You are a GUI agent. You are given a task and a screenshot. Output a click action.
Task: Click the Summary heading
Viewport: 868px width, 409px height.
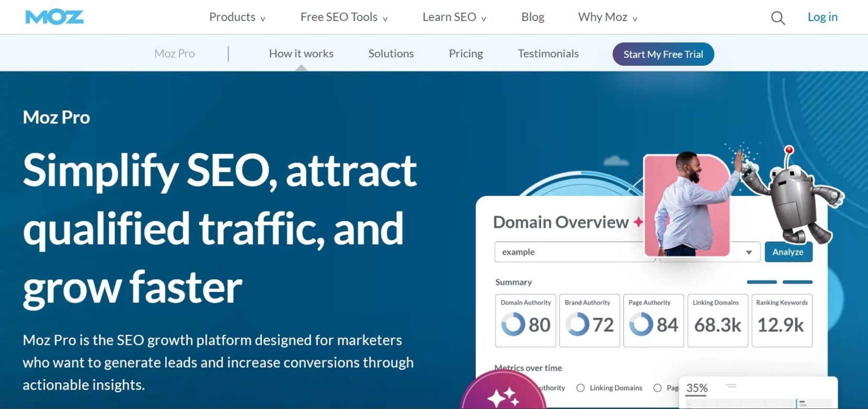click(x=513, y=282)
